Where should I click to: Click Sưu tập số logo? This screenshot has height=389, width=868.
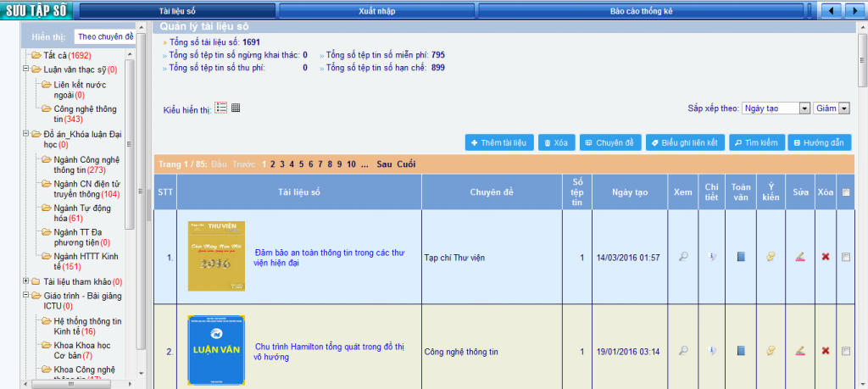(36, 10)
